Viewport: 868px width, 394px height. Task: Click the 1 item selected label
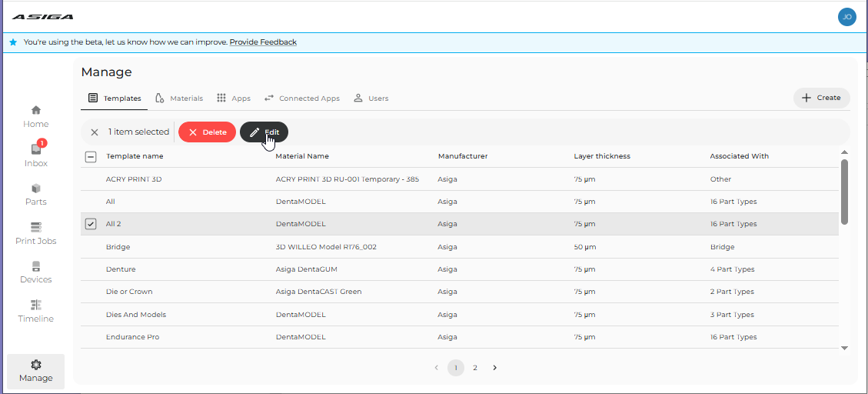pos(138,132)
